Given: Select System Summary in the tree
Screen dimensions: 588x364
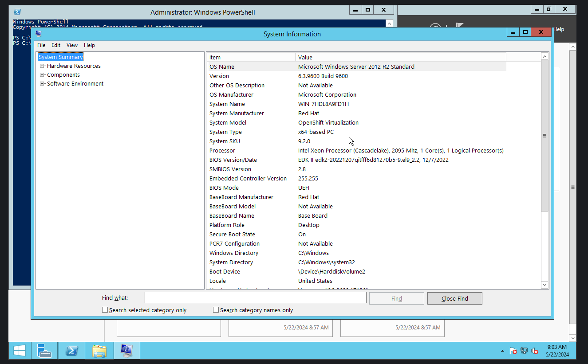Looking at the screenshot, I should coord(61,57).
